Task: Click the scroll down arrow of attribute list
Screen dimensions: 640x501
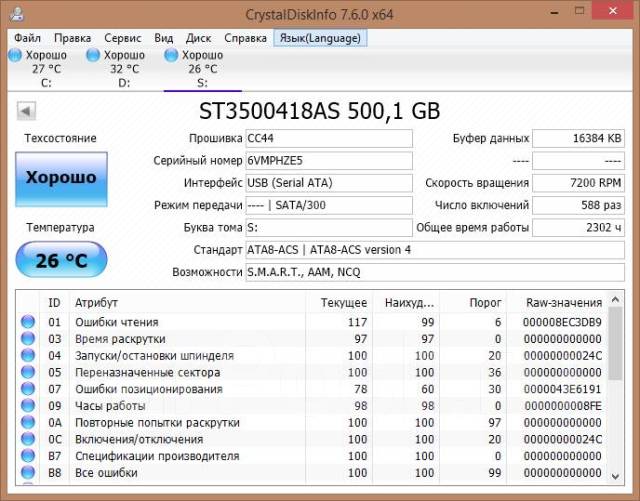Action: (616, 477)
